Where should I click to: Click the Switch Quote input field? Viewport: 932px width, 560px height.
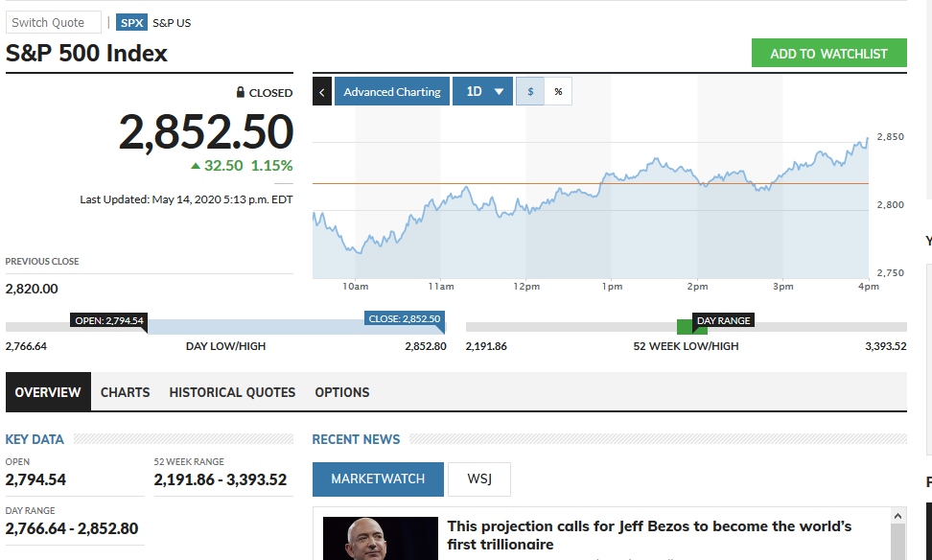click(x=53, y=23)
